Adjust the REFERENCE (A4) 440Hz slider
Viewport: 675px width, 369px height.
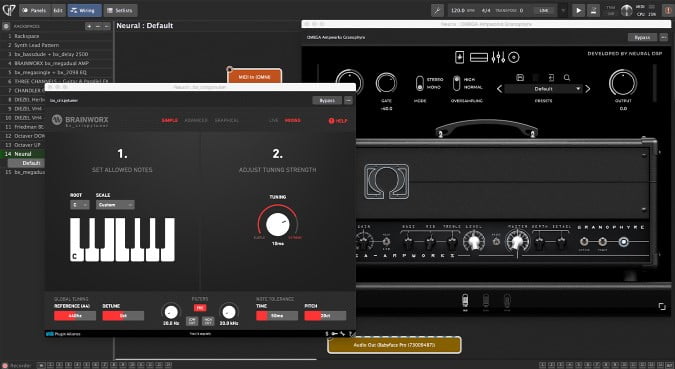tap(75, 316)
